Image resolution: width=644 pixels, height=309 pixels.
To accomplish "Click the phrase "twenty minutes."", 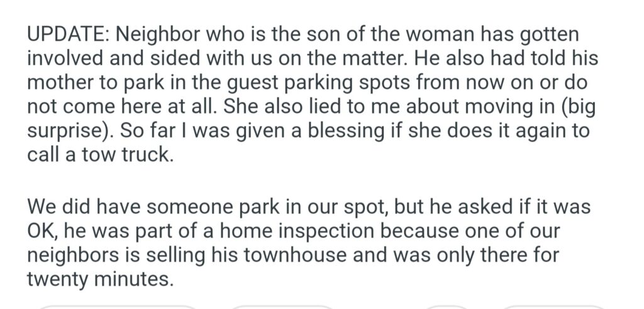I will (99, 280).
